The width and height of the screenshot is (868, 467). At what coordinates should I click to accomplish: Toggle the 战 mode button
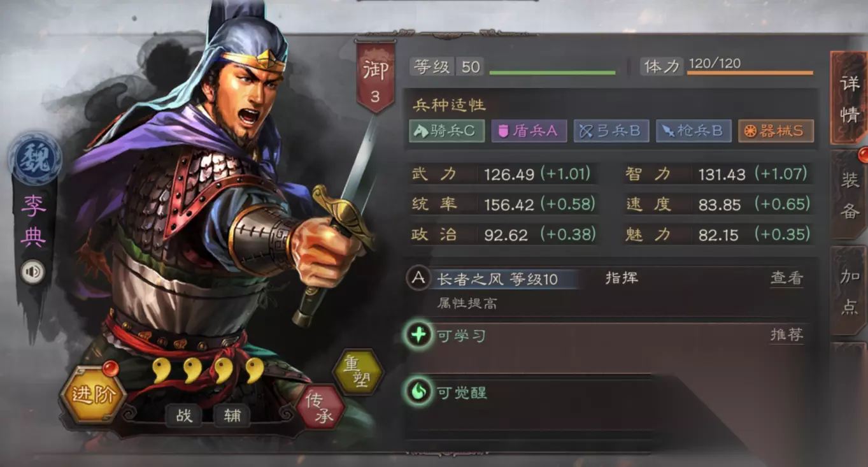coord(184,415)
